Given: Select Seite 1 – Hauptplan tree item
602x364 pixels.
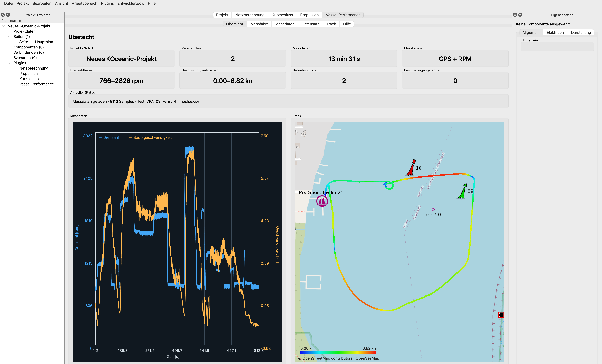Looking at the screenshot, I should [x=36, y=42].
